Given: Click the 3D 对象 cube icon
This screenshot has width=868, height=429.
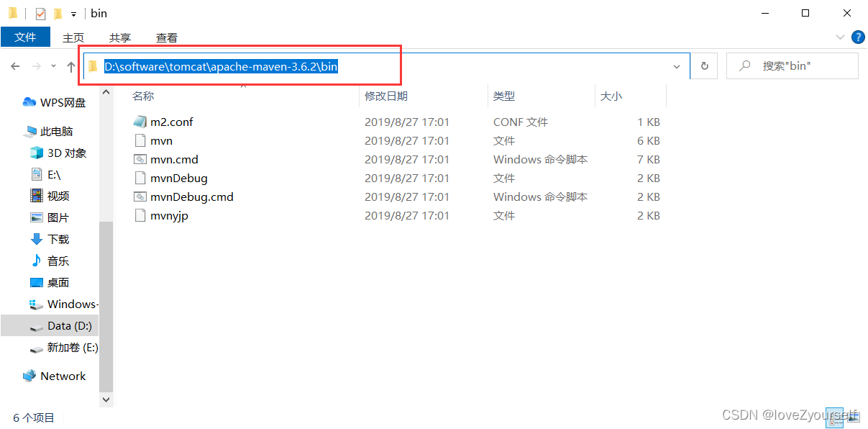Looking at the screenshot, I should pos(37,153).
